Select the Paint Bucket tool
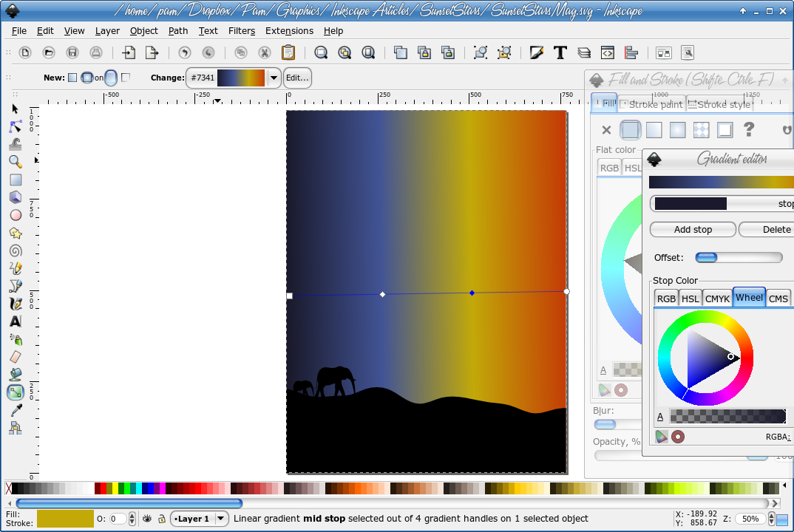This screenshot has width=794, height=532. click(16, 375)
